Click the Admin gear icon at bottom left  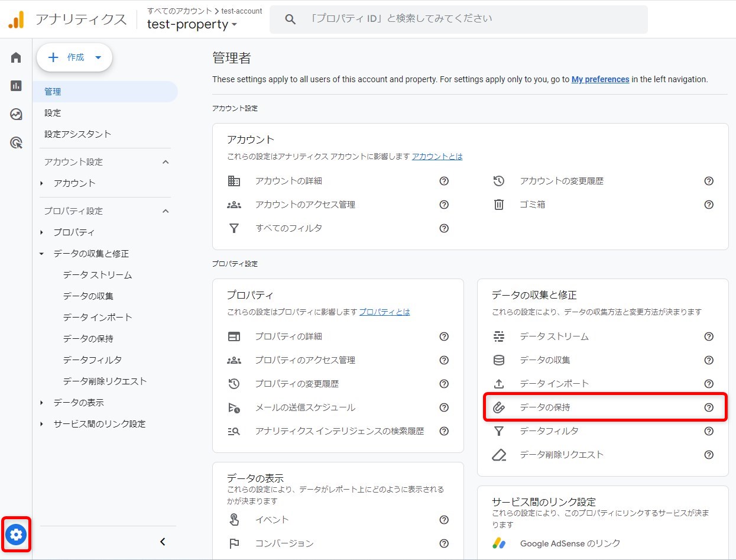[16, 535]
